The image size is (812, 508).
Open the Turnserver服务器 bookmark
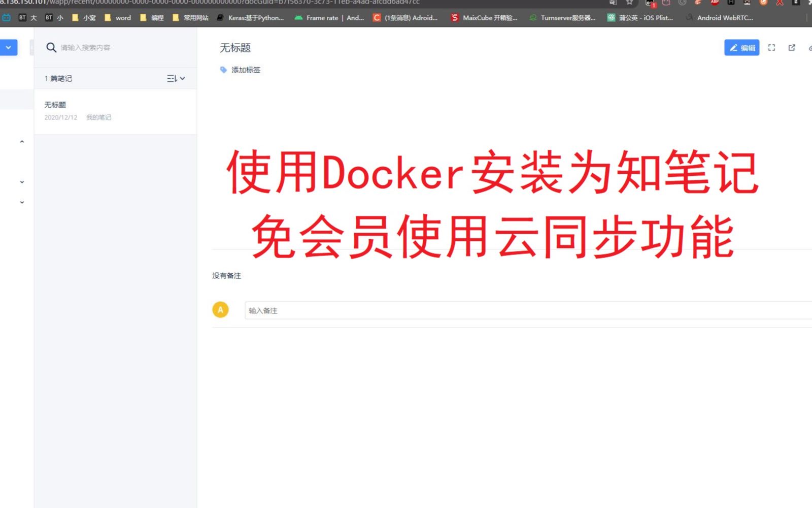(562, 18)
